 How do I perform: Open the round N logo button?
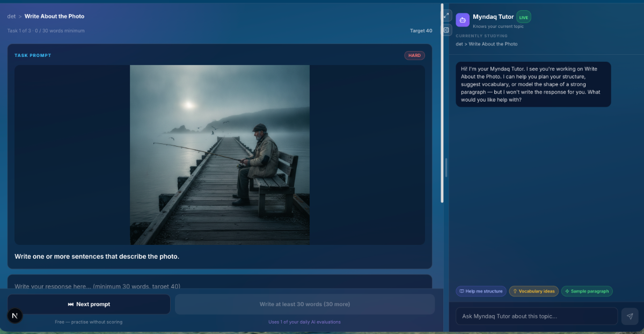pyautogui.click(x=14, y=316)
